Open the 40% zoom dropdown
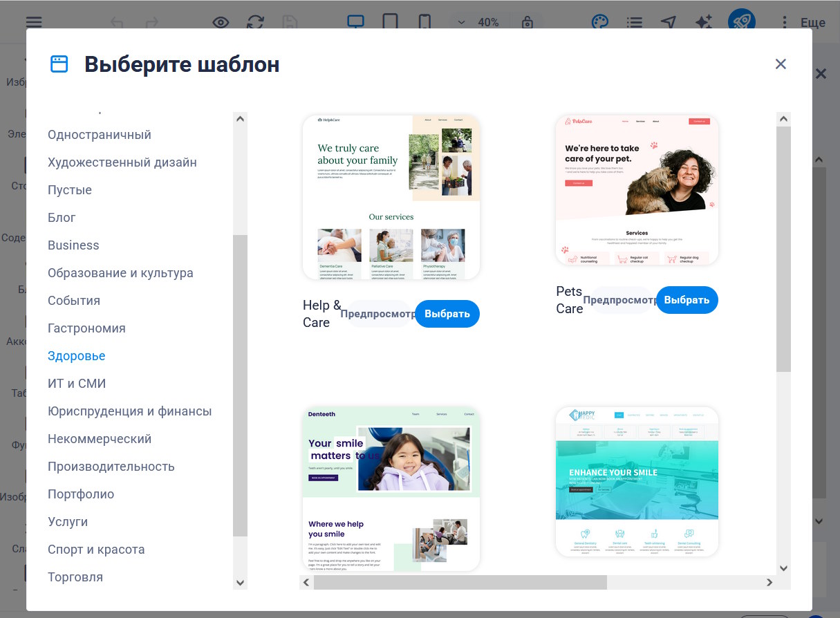The image size is (840, 618). [478, 22]
